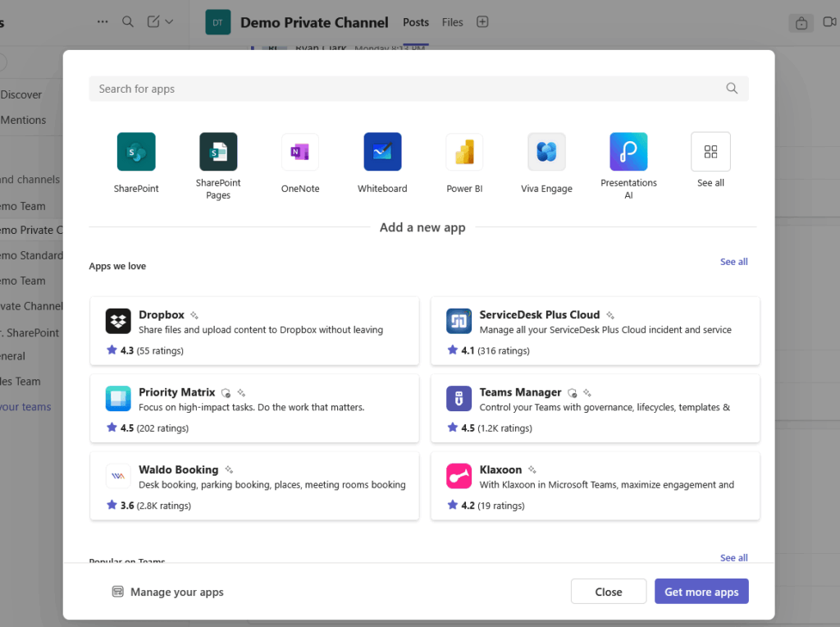Click See all for Apps we love
Viewport: 840px width, 627px height.
[x=734, y=262]
